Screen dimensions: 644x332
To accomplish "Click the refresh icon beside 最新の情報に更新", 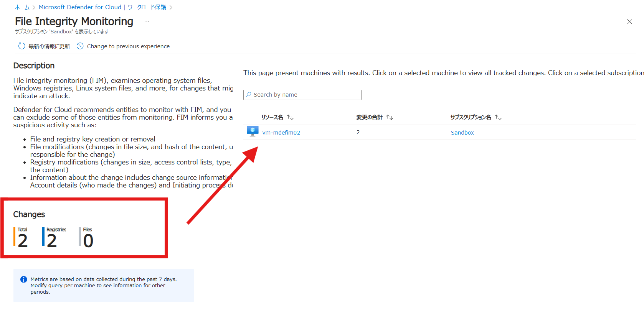I will [22, 46].
